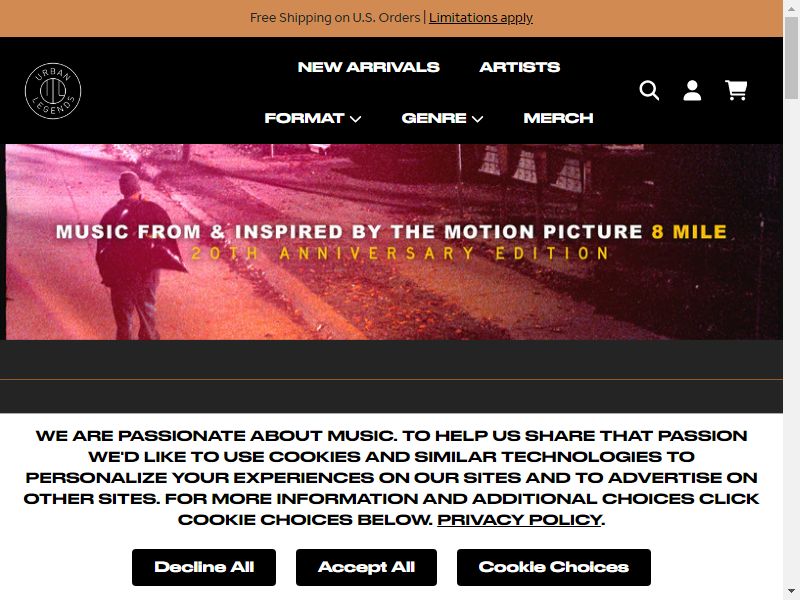Follow the Limitations apply link
Screen dimensions: 800x600
pyautogui.click(x=481, y=18)
